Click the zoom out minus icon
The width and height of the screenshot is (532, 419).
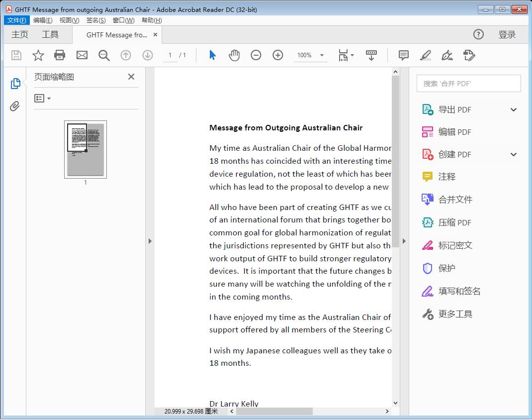256,55
